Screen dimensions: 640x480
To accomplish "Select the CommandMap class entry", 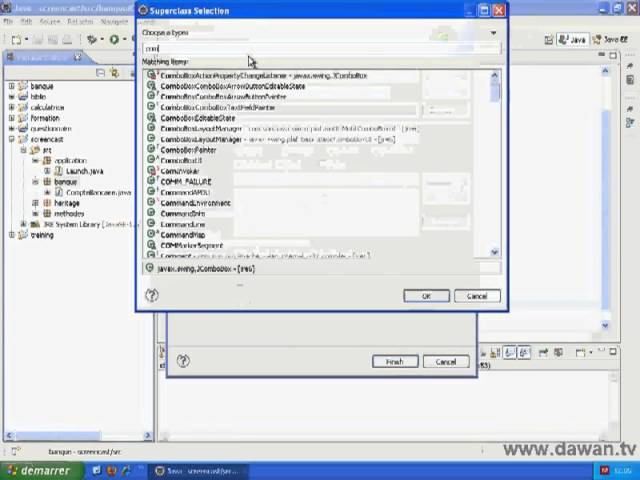I will pos(182,235).
